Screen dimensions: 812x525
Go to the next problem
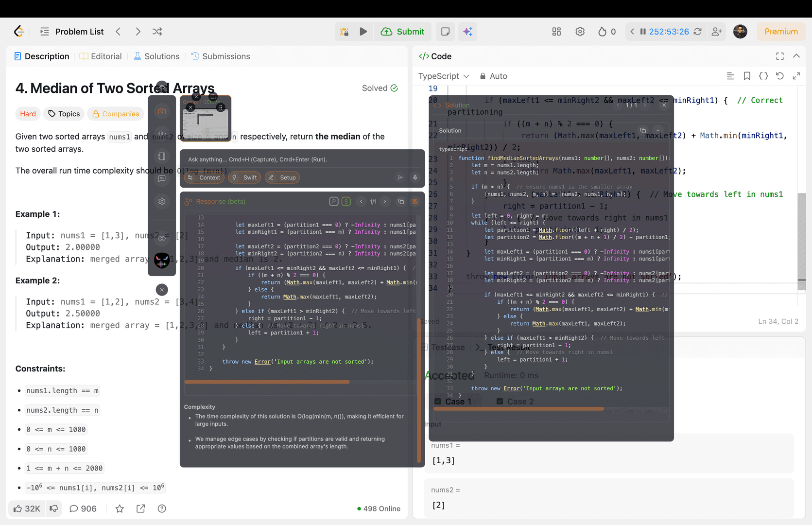tap(138, 32)
